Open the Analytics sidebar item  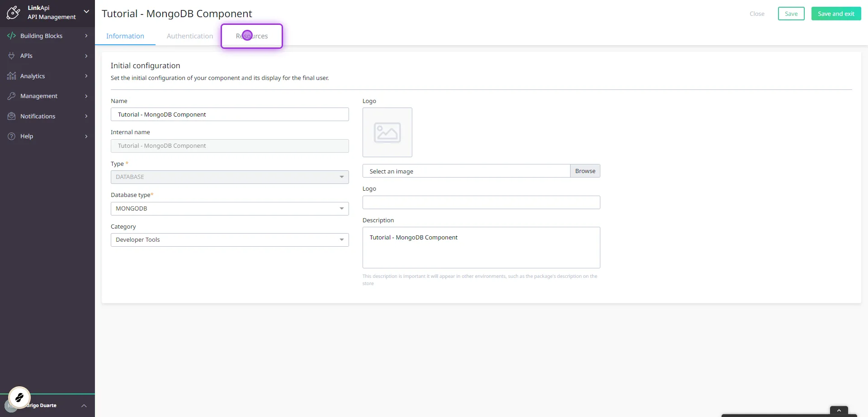47,76
